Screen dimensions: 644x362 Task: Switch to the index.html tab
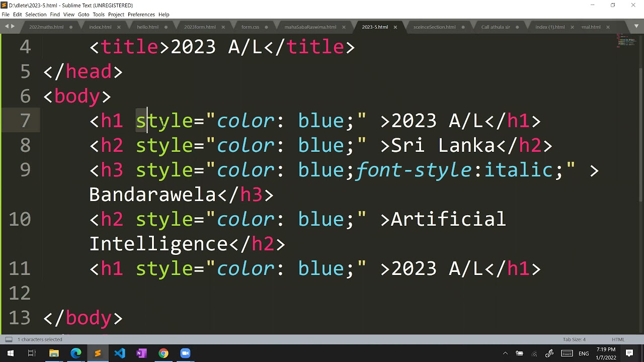click(100, 27)
